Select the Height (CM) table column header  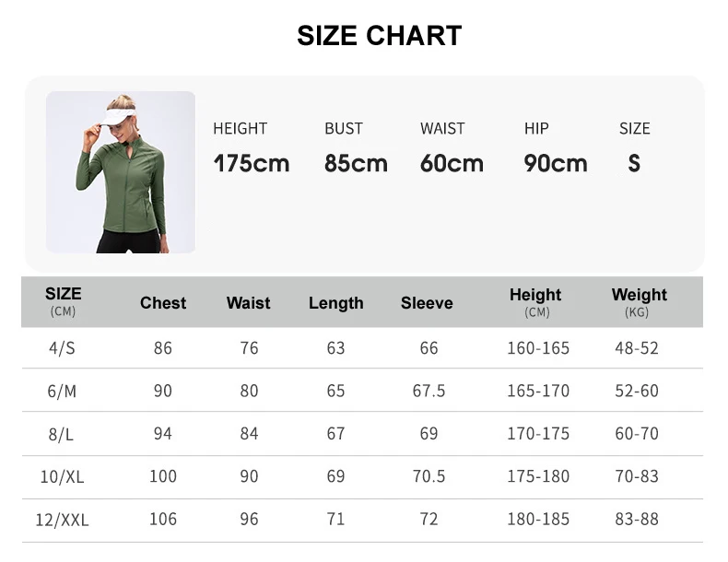535,301
